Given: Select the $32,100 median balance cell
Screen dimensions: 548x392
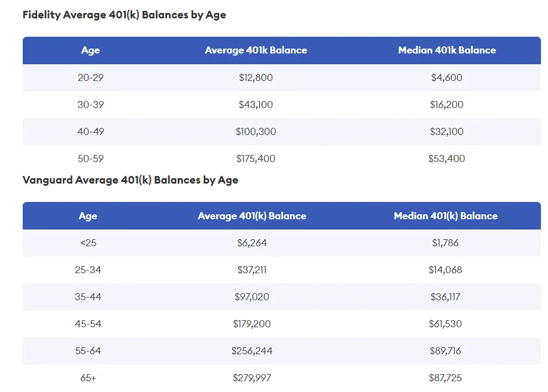Looking at the screenshot, I should point(446,132).
